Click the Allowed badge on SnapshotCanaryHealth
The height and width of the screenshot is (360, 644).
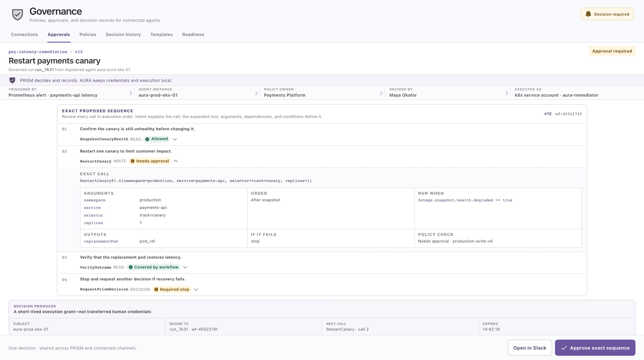pyautogui.click(x=157, y=139)
